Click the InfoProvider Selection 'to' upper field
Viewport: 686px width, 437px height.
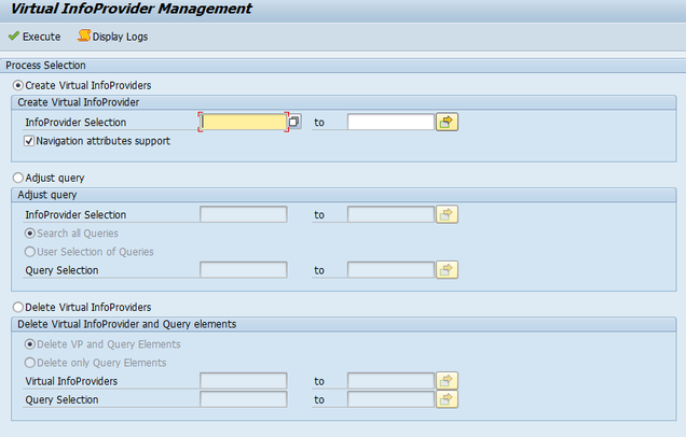click(391, 122)
